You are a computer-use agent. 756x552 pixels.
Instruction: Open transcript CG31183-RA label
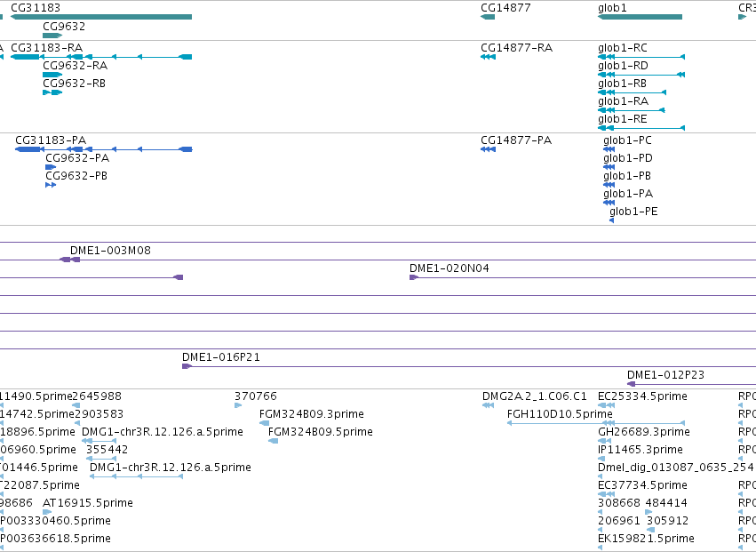(46, 48)
